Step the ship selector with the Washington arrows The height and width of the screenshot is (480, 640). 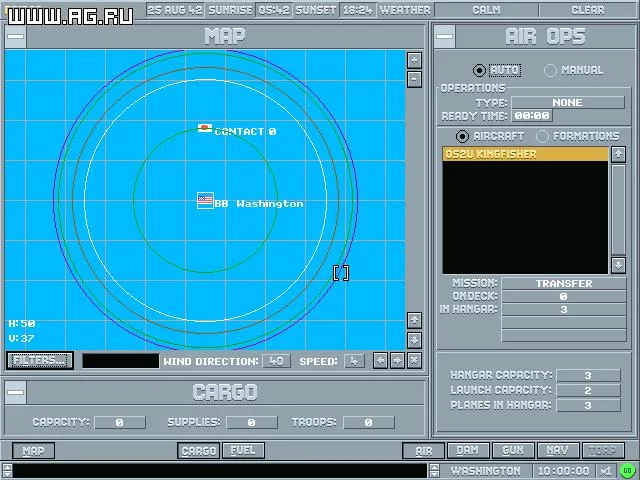[x=434, y=471]
